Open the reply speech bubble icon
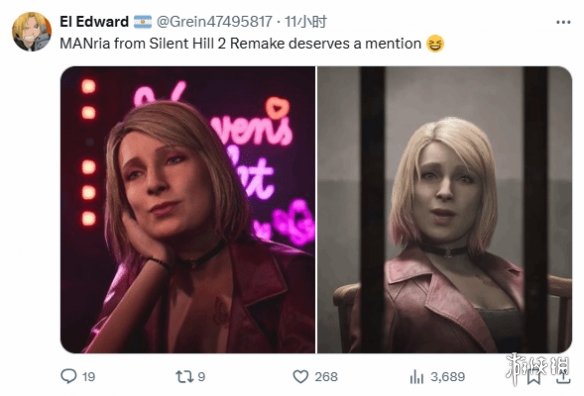This screenshot has width=584, height=396. pos(69,376)
